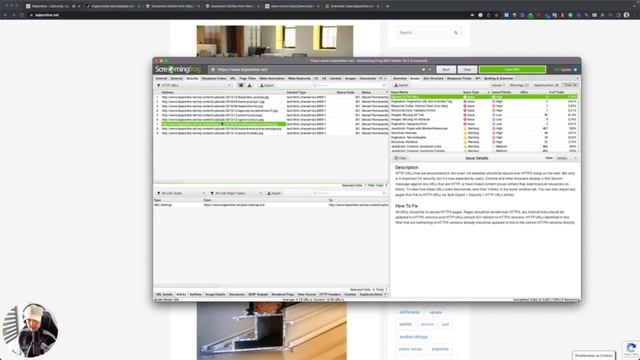The height and width of the screenshot is (360, 640).
Task: Open the HTTP URLs filter dropdown
Action: pyautogui.click(x=194, y=85)
